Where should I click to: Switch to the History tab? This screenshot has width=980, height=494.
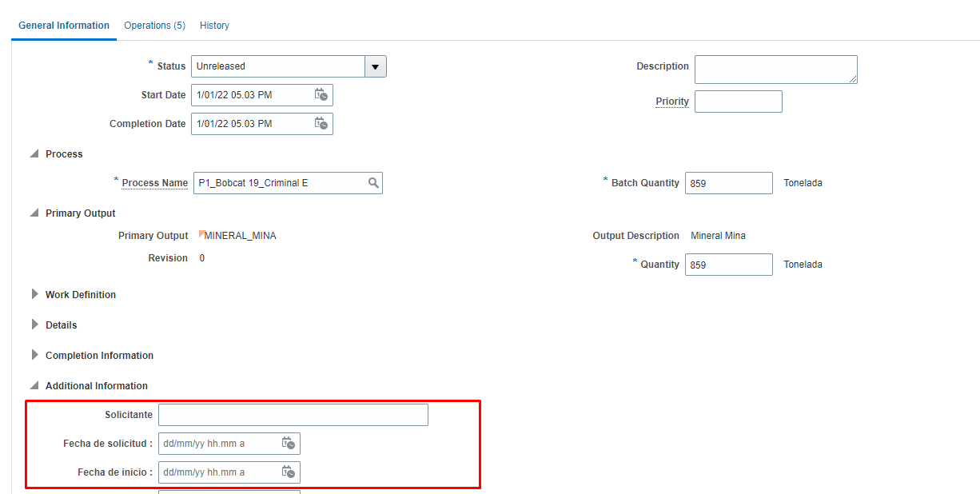tap(214, 25)
